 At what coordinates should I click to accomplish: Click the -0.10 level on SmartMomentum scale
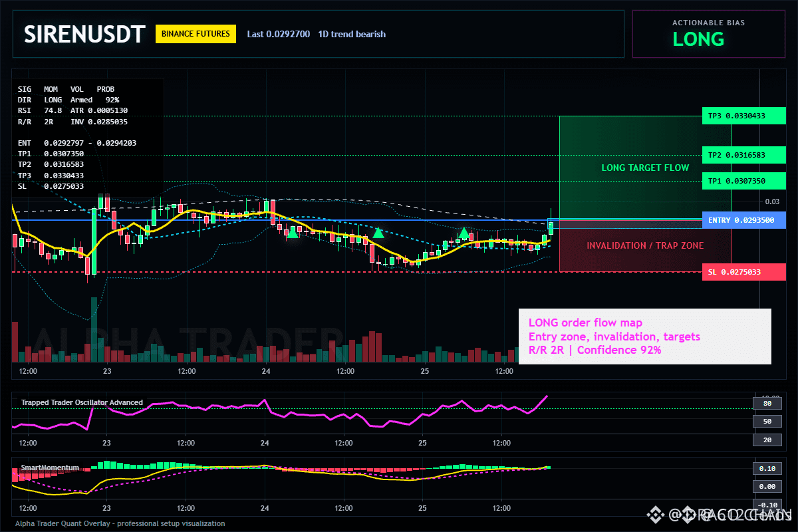(767, 505)
